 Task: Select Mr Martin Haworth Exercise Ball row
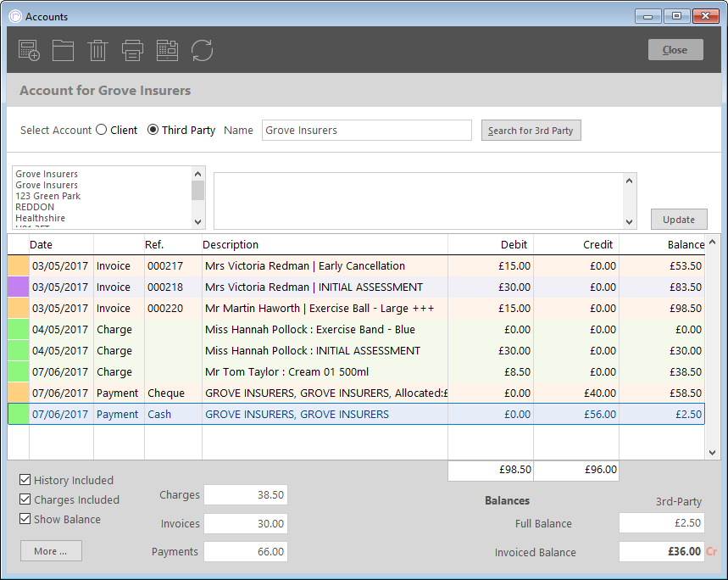click(x=356, y=309)
